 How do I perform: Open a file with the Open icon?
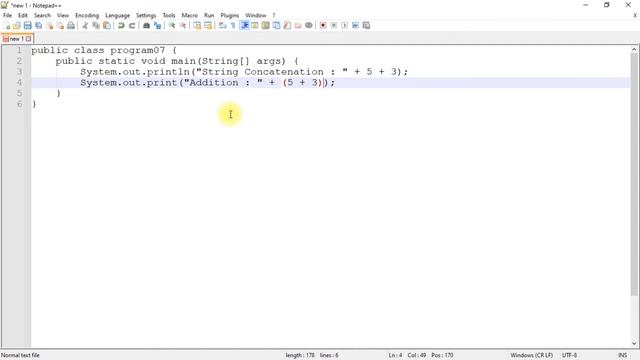(17, 26)
